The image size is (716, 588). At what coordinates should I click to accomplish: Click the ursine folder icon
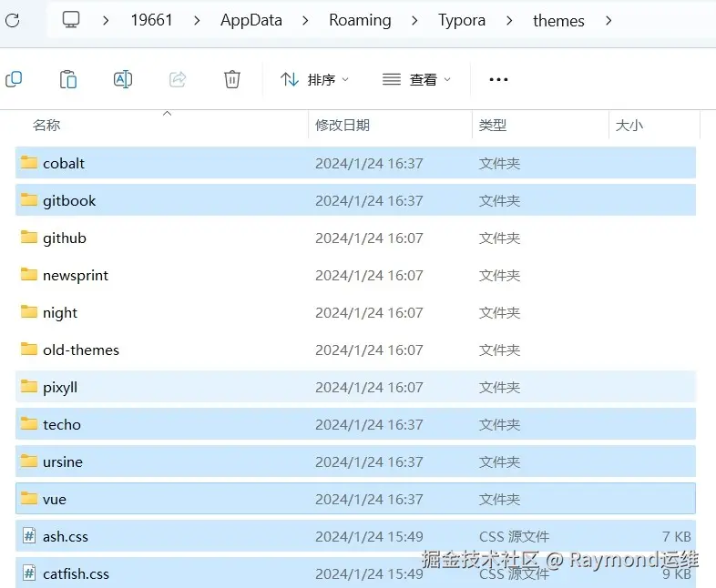(x=29, y=461)
